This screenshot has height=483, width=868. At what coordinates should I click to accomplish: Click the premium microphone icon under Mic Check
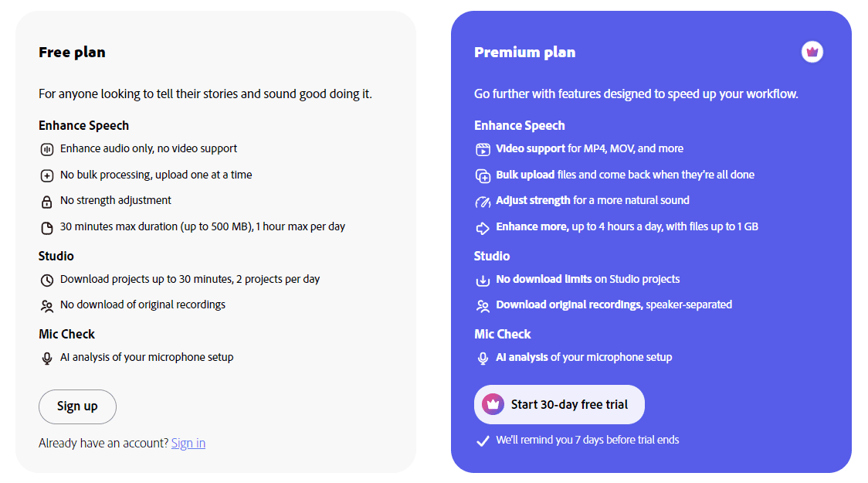pyautogui.click(x=483, y=359)
